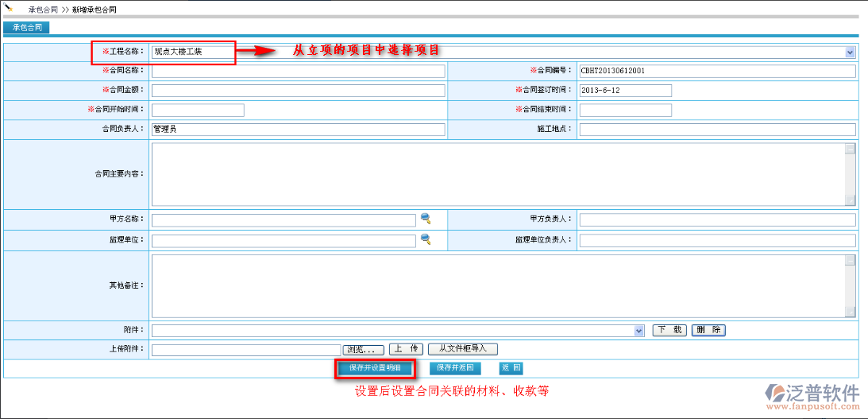
Task: Click the 下载 download button
Action: click(x=669, y=330)
